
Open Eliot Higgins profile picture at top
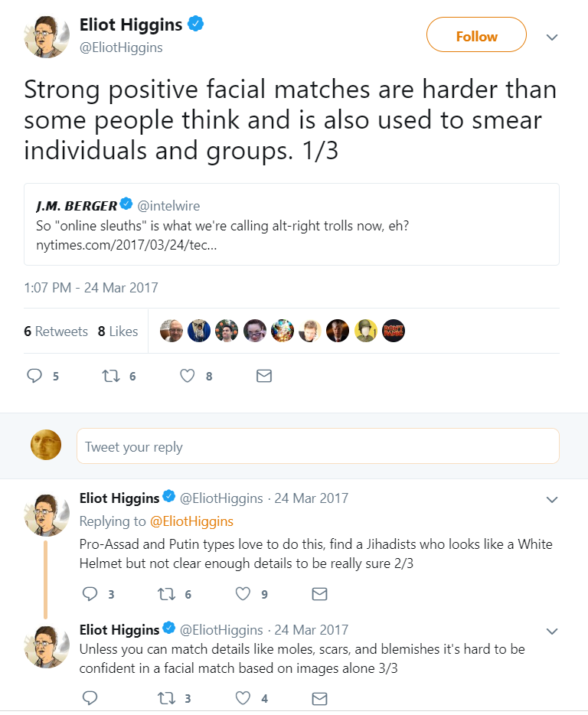(x=46, y=35)
